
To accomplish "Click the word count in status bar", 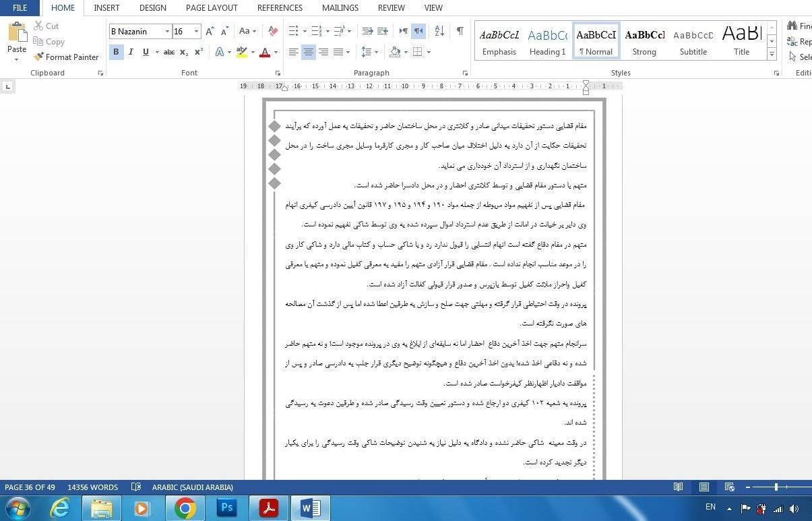I will pos(93,487).
